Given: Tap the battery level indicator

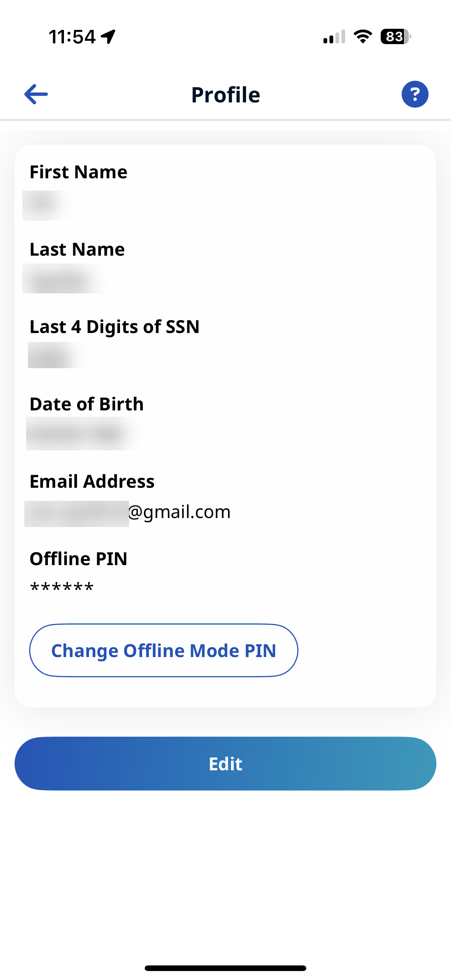Looking at the screenshot, I should (x=395, y=37).
